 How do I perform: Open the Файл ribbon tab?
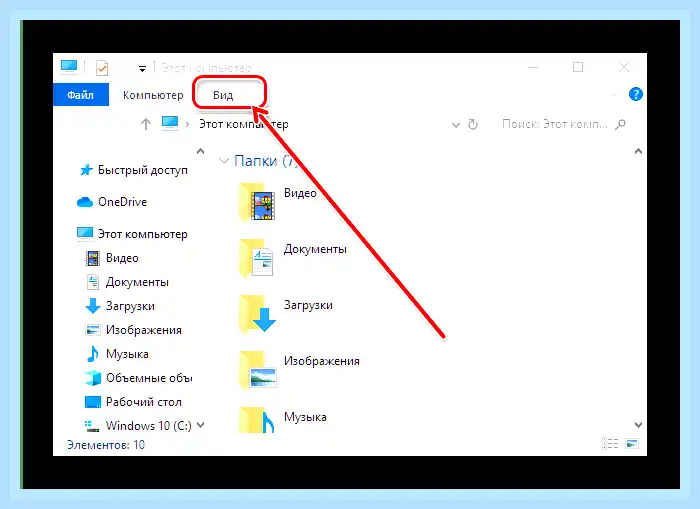pos(81,95)
